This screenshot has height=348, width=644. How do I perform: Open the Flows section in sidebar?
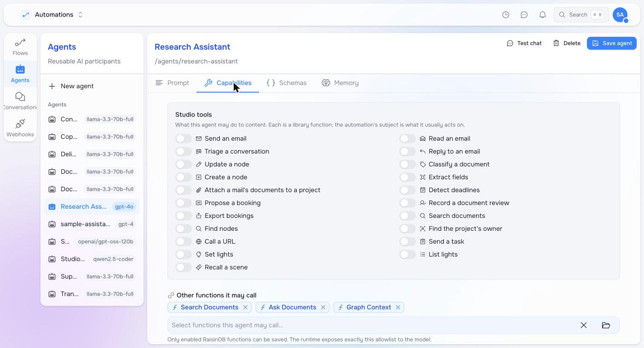pyautogui.click(x=20, y=47)
